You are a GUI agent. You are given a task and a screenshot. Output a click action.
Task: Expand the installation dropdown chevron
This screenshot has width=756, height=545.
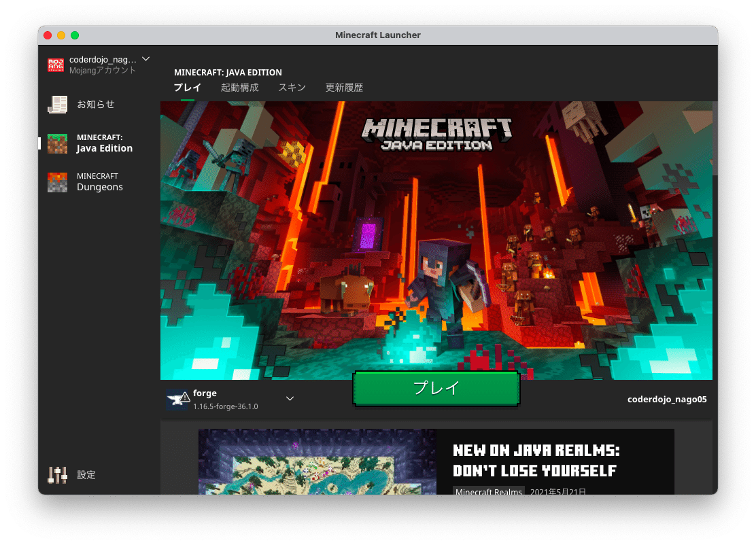click(290, 399)
